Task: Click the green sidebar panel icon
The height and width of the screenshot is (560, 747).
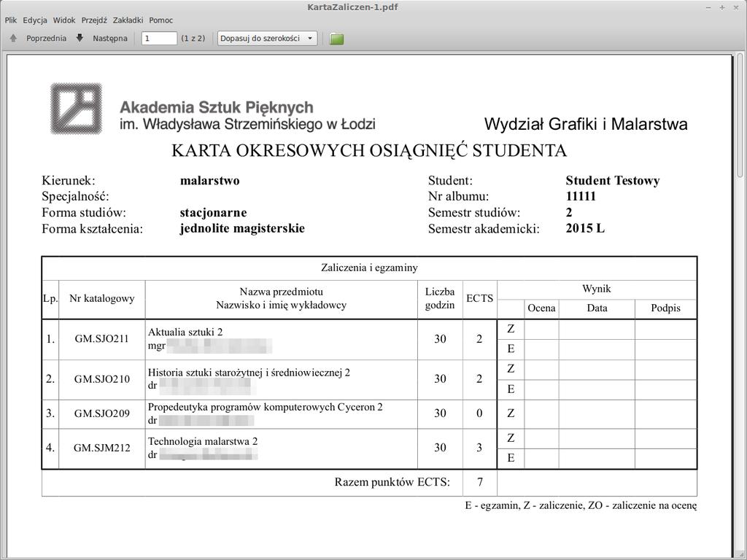Action: coord(337,39)
